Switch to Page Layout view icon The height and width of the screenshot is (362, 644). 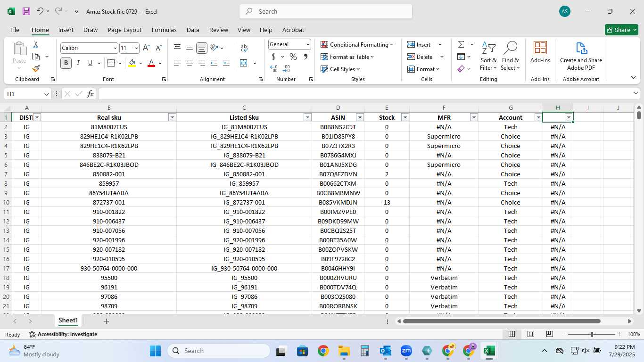(530, 334)
